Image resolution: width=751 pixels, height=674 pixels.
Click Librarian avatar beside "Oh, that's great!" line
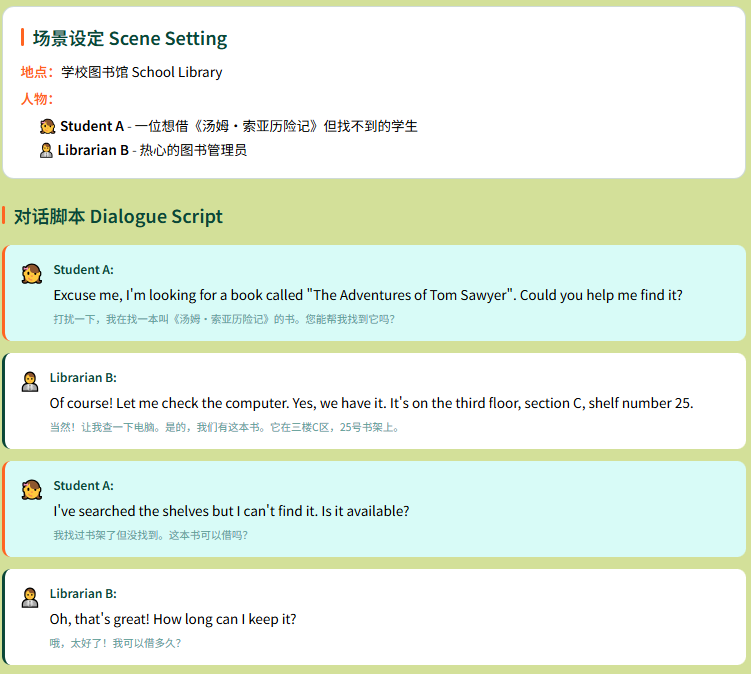(30, 597)
